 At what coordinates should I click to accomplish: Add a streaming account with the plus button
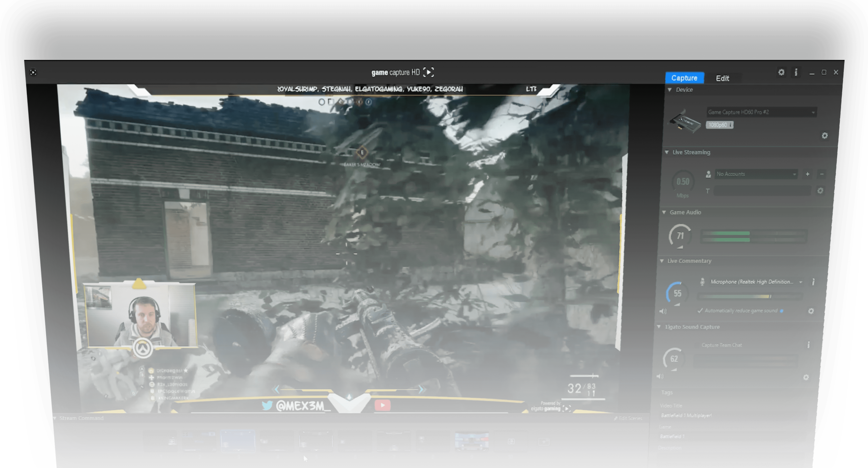(807, 174)
